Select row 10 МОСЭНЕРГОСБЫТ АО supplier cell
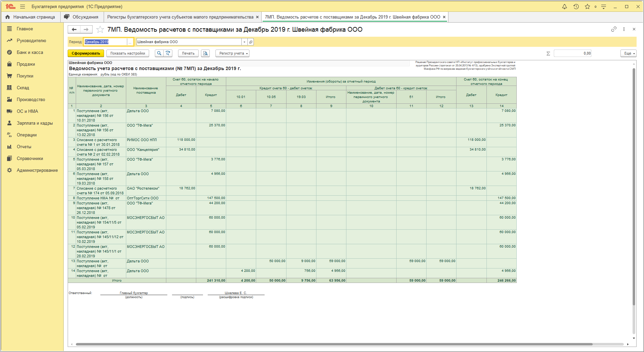 (x=146, y=222)
